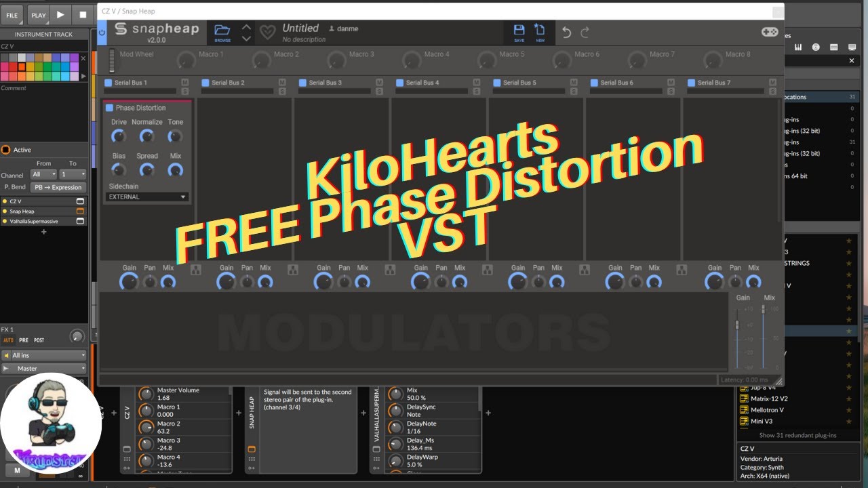Open the Master output dropdown
Screen dimensions: 868x488
tap(44, 369)
